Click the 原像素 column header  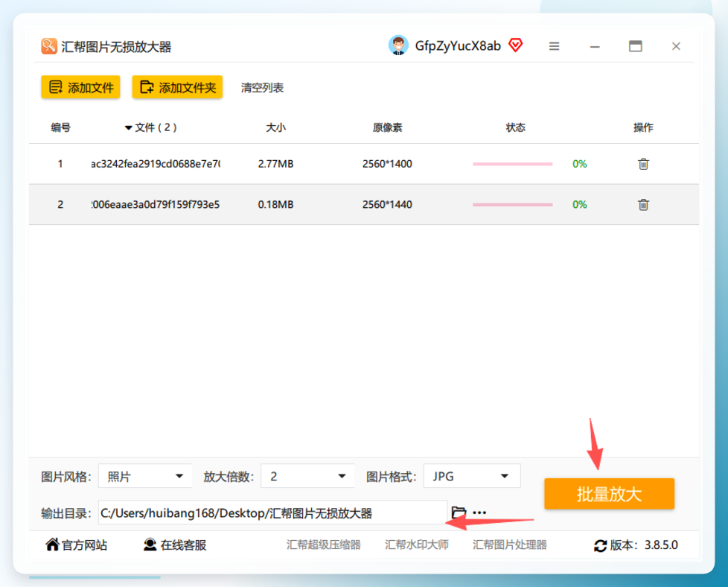point(387,127)
